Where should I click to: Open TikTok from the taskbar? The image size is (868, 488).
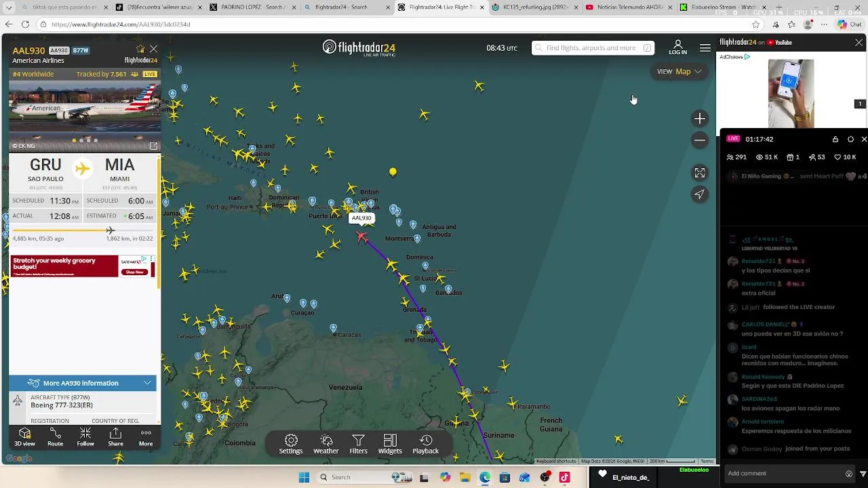564,477
